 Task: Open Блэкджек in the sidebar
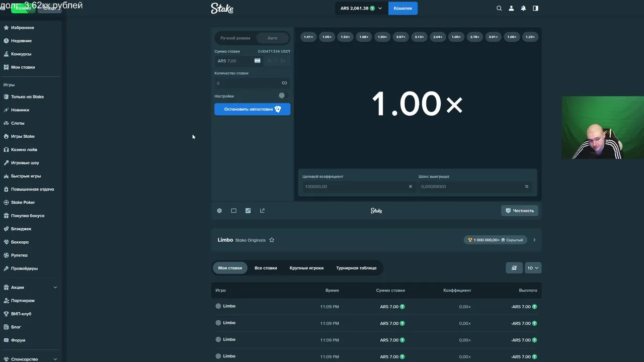coord(21,229)
